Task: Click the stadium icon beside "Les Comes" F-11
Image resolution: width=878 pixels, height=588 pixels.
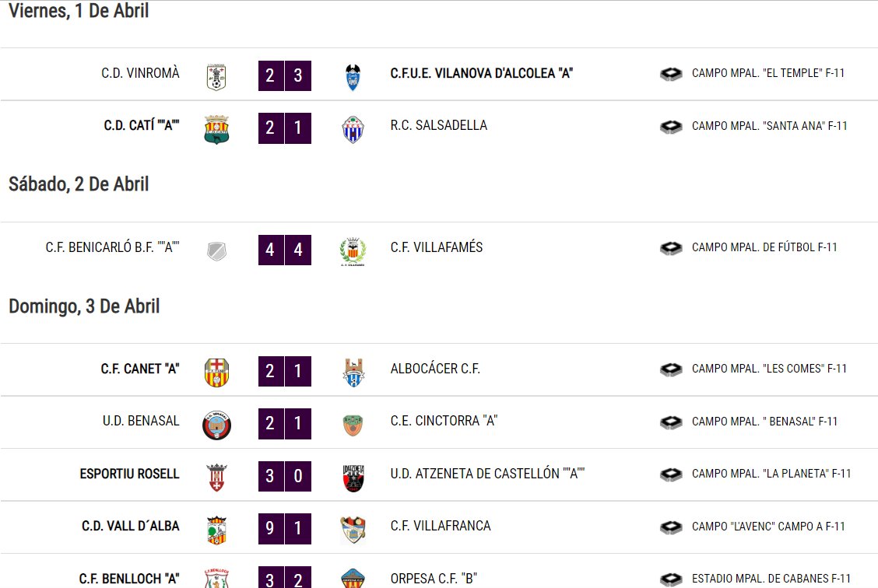Action: click(x=671, y=369)
